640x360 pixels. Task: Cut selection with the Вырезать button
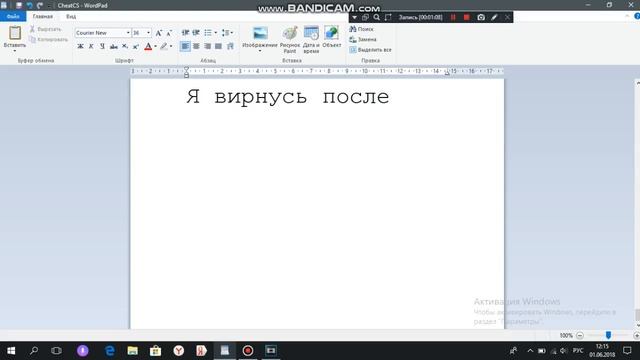point(45,29)
